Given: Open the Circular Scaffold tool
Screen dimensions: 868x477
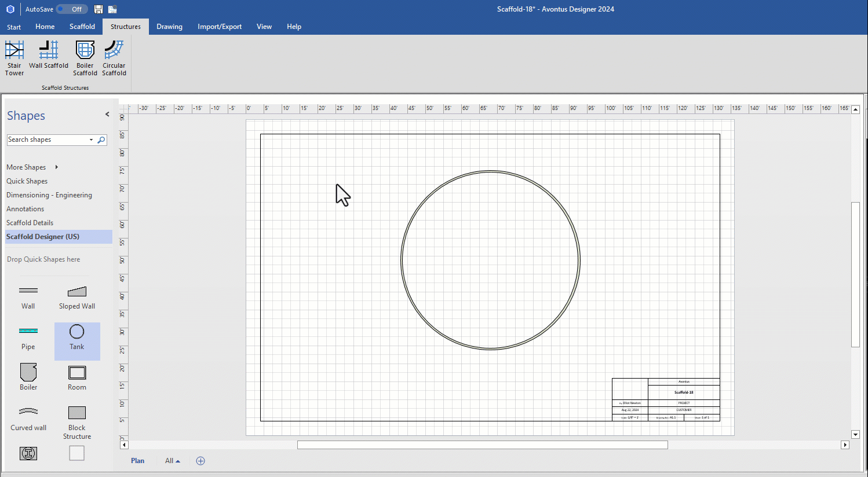Looking at the screenshot, I should click(x=114, y=51).
